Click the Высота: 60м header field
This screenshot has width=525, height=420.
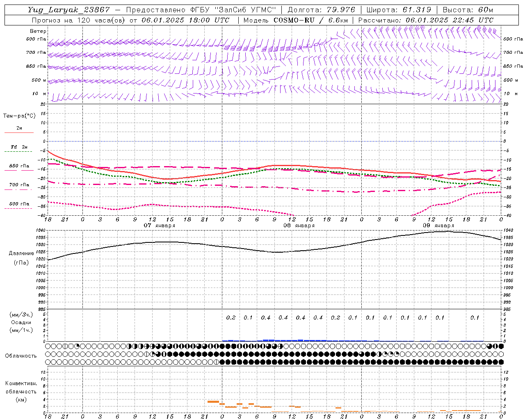tap(468, 10)
